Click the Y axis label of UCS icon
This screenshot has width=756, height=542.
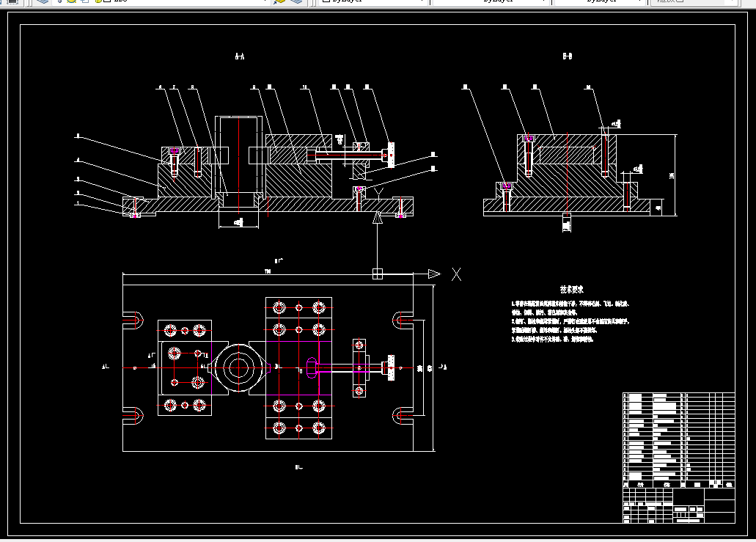point(379,194)
